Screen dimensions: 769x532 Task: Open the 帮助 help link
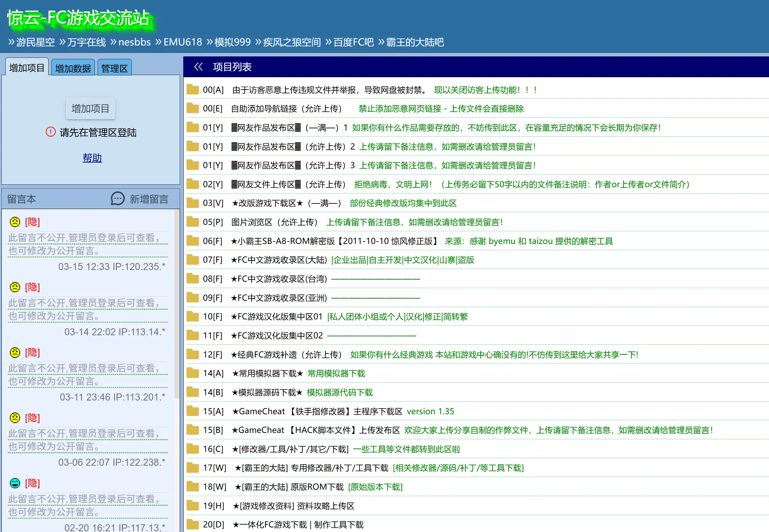(92, 158)
